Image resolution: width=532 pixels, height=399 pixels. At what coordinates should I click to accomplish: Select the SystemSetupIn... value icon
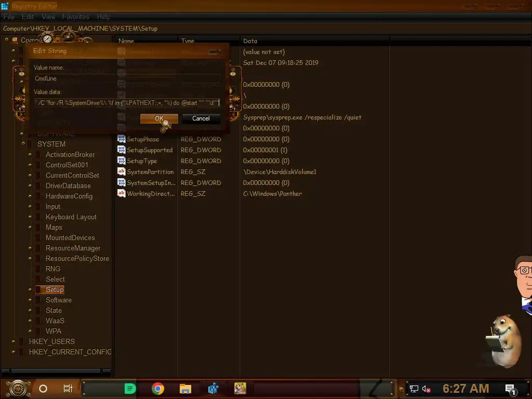[121, 182]
